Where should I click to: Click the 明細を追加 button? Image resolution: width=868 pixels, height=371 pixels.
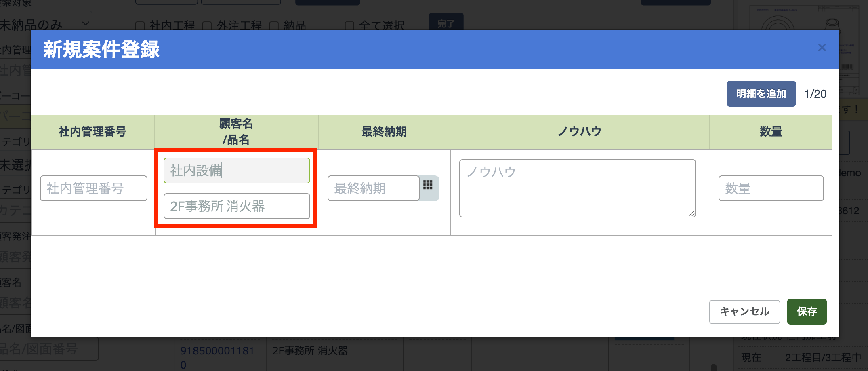pyautogui.click(x=761, y=94)
